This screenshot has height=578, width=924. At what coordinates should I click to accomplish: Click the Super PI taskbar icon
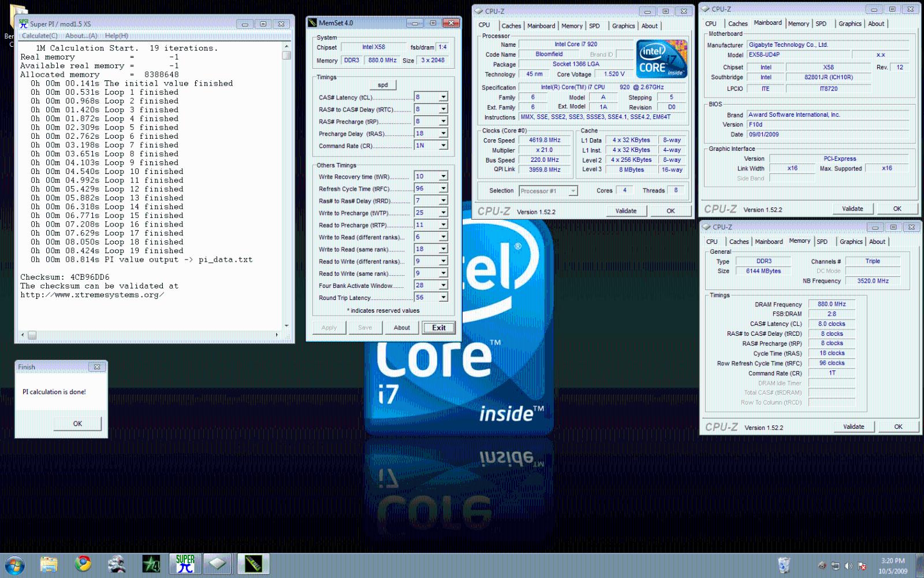(185, 564)
